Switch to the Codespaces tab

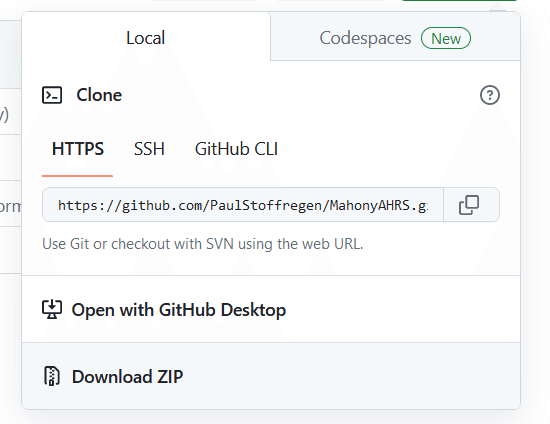[395, 38]
